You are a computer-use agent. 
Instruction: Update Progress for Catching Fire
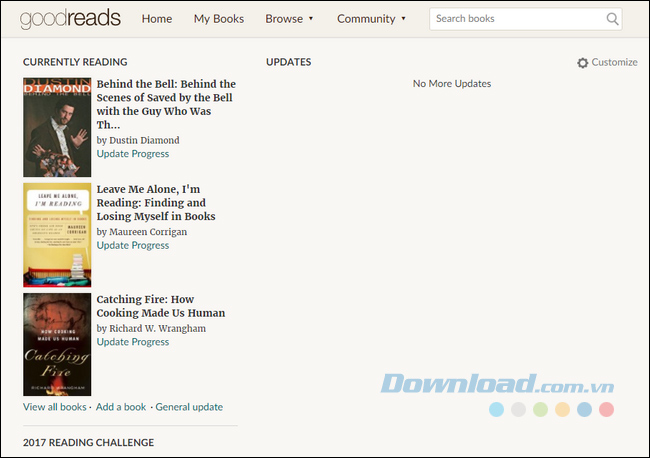coord(133,342)
